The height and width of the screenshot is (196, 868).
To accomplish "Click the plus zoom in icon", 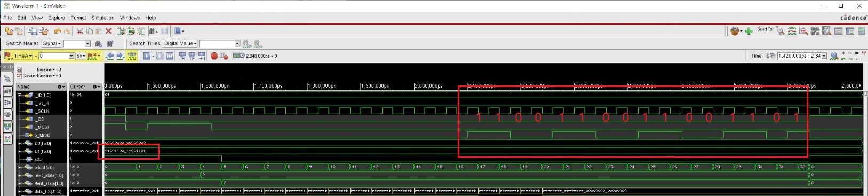I will point(843,53).
